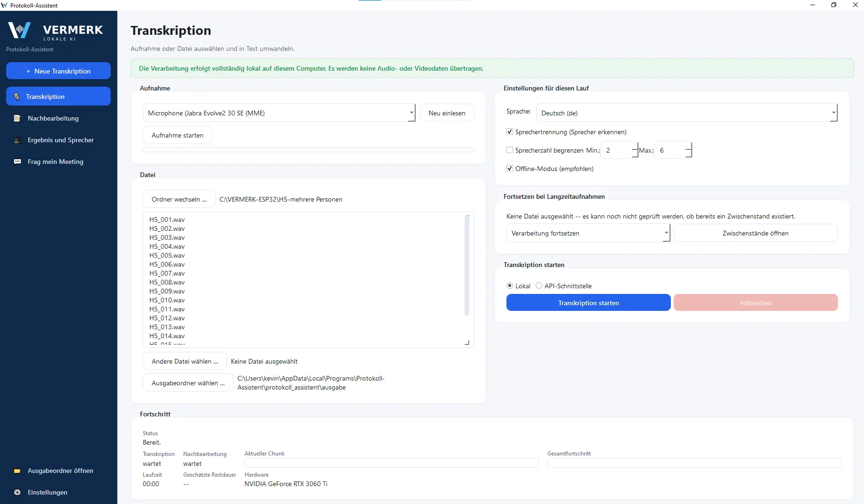The height and width of the screenshot is (504, 864).
Task: Select file H5_014.wav
Action: (167, 336)
